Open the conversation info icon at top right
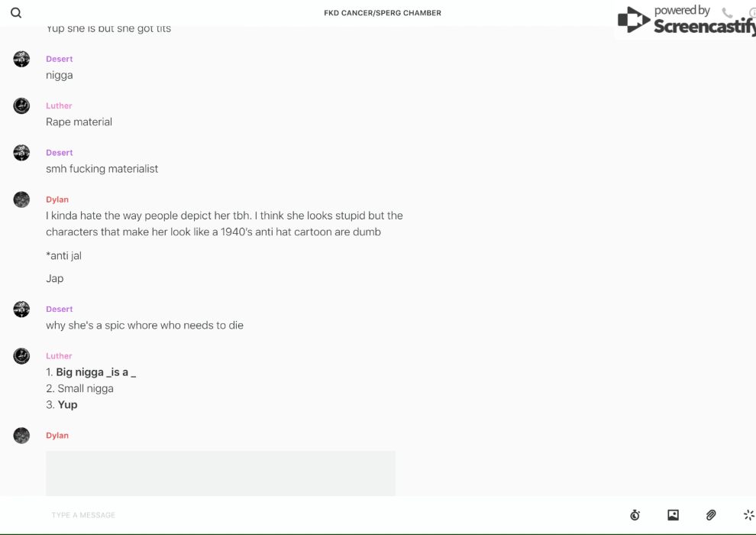Viewport: 756px width, 535px height. pyautogui.click(x=752, y=13)
